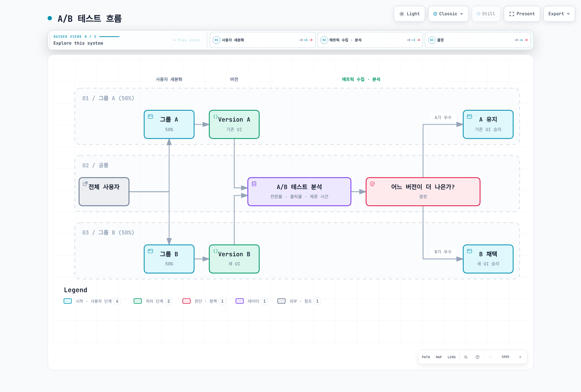Click the B 채택 node's window icon

coord(470,251)
